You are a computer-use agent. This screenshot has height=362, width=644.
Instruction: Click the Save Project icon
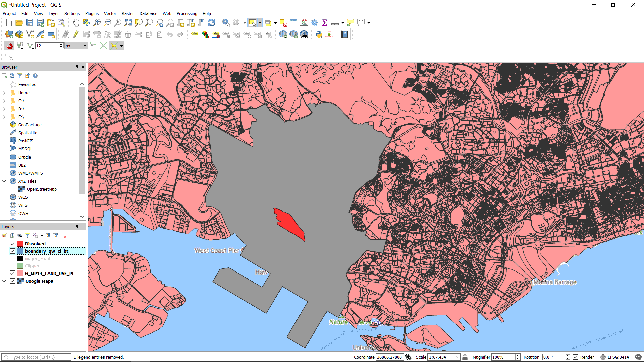click(30, 23)
